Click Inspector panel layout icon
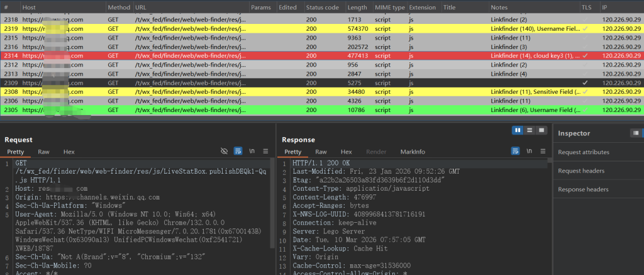Viewport: 644px width, 275px height. click(636, 133)
